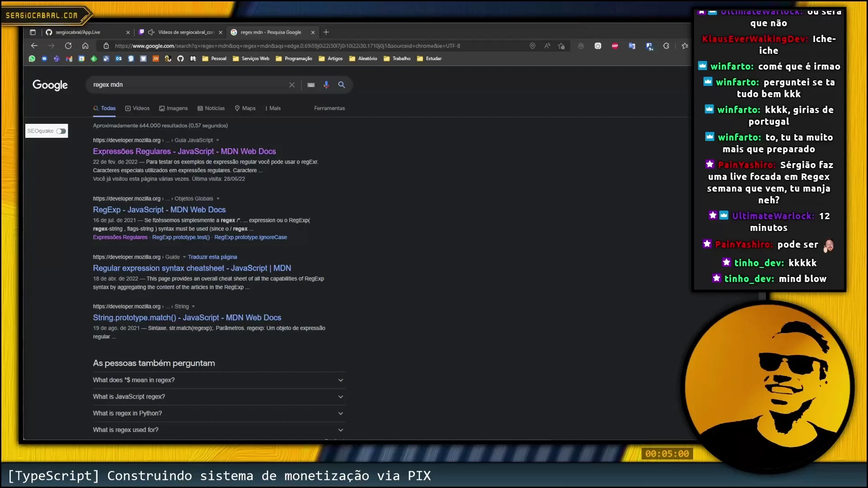Expand 'What does *$ mean in regex?'
Image resolution: width=868 pixels, height=488 pixels.
(x=218, y=380)
